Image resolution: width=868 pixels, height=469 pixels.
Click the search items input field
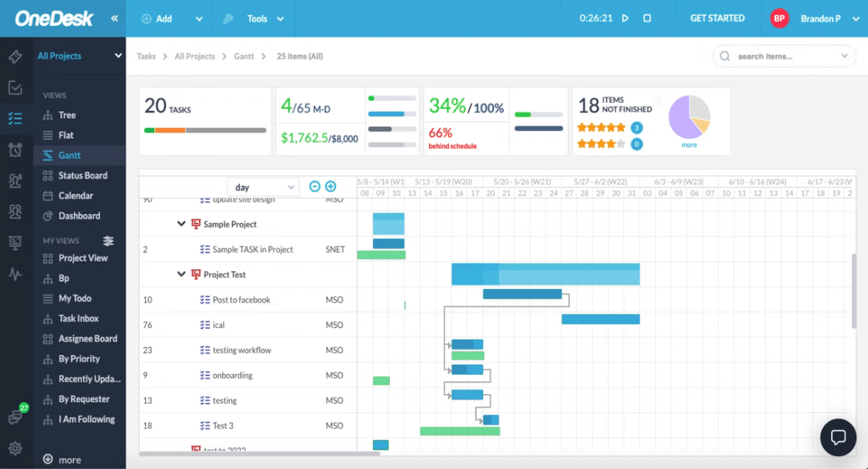tap(784, 56)
